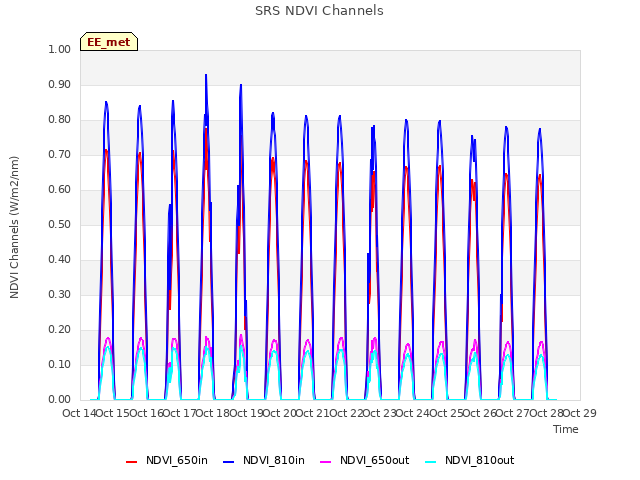Click the 0.70 y-axis tick label

click(x=60, y=155)
